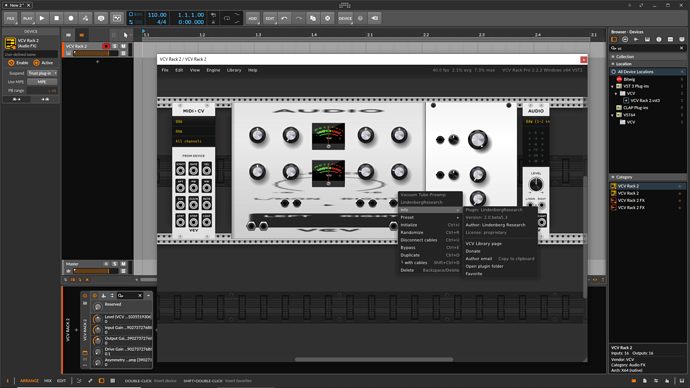Collapse the VST 3 Plug-ins tree node

tap(613, 87)
